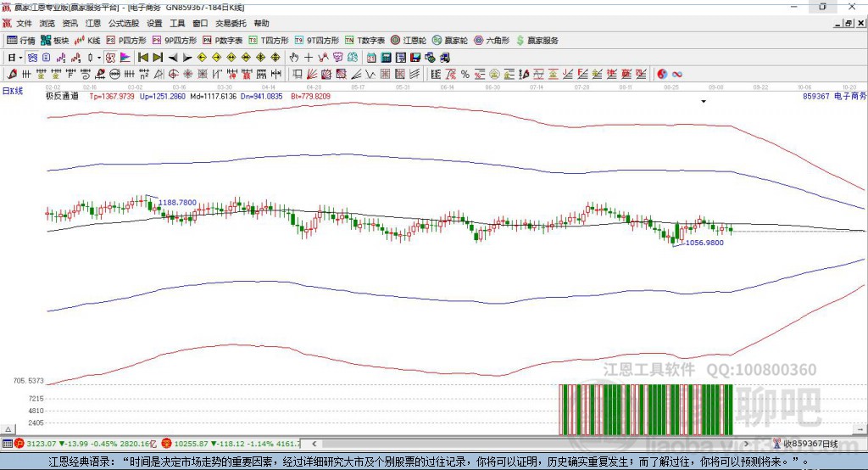This screenshot has height=470, width=868.
Task: Click the crosshair cursor icon in toolbar
Action: coord(309,58)
